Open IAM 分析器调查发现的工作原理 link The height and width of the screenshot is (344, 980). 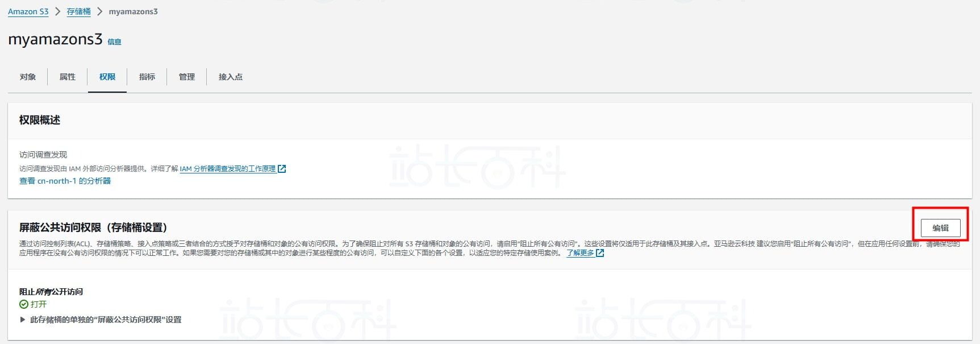(x=228, y=169)
